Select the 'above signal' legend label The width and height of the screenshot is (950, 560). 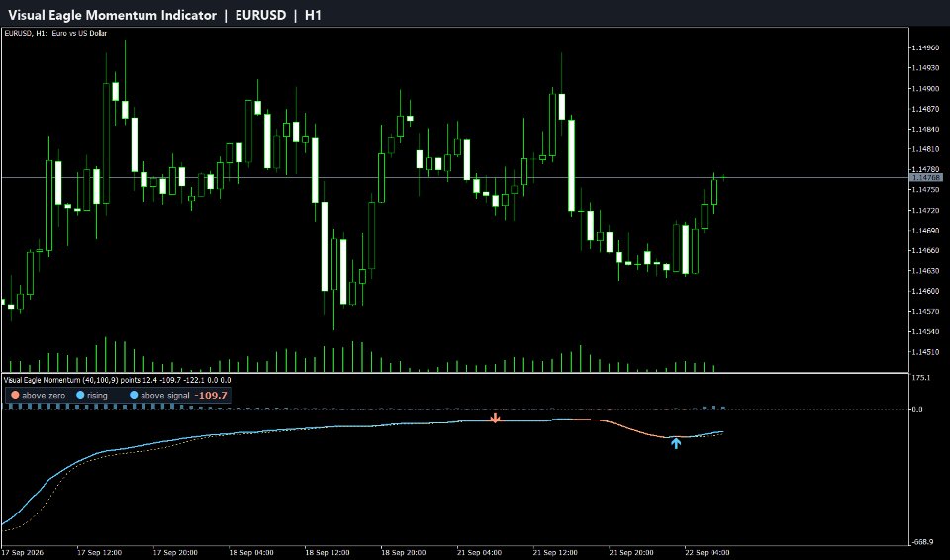[x=165, y=395]
